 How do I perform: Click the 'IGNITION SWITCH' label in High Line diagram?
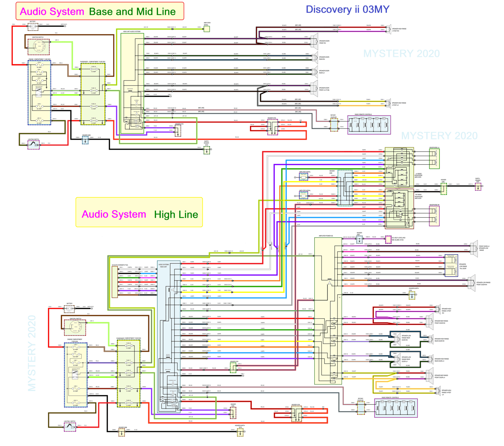coord(75,319)
